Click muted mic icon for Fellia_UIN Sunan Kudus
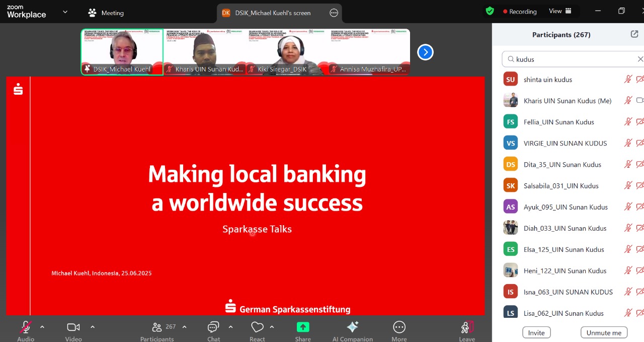644x342 pixels. 628,121
